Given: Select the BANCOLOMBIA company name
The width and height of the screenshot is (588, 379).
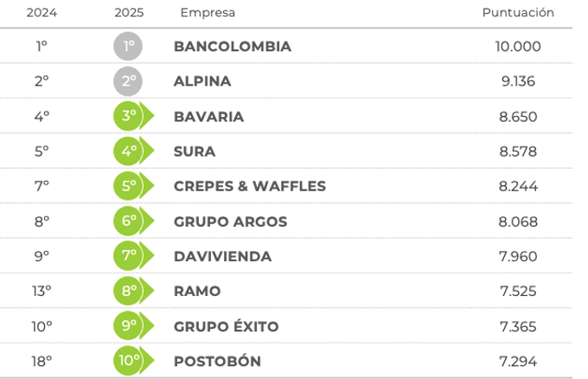Looking at the screenshot, I should click(233, 47).
